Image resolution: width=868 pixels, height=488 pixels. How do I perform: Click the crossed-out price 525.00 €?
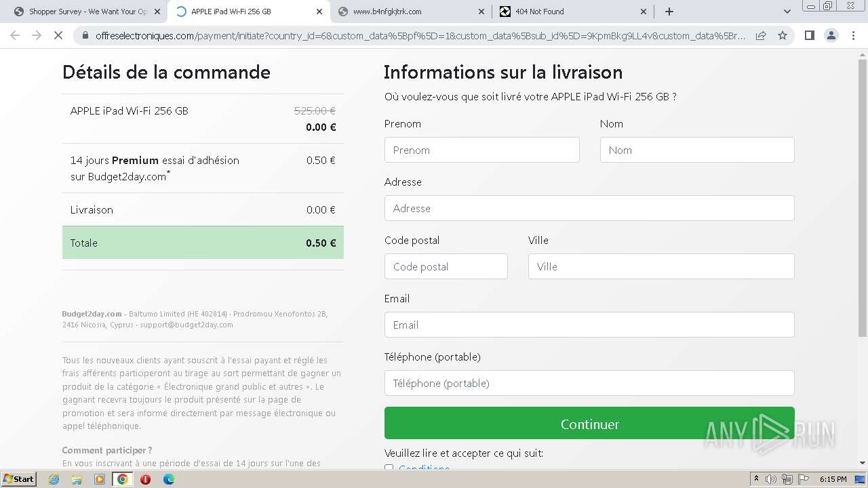pos(315,110)
